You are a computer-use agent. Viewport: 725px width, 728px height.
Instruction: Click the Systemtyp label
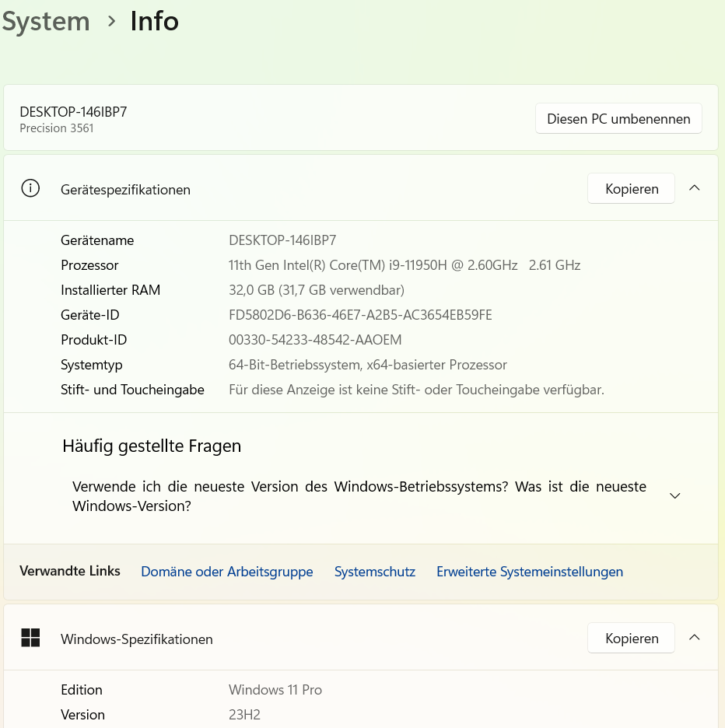[92, 365]
